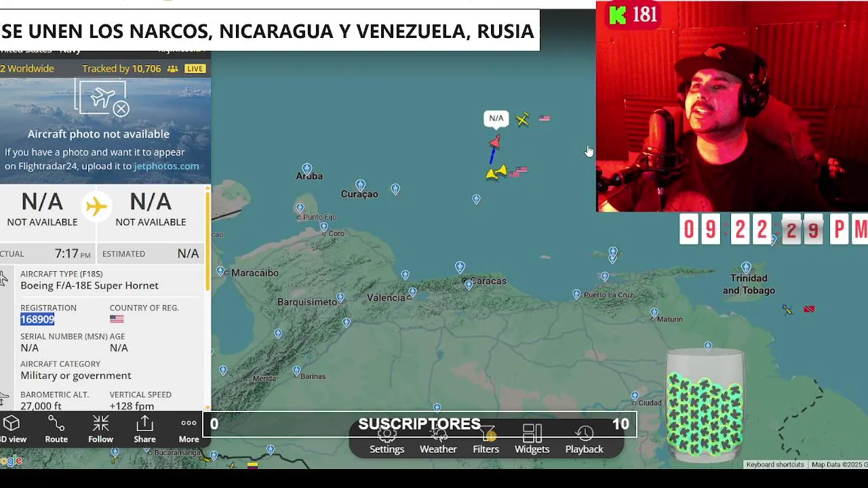Click the Military or government category text

click(x=76, y=375)
